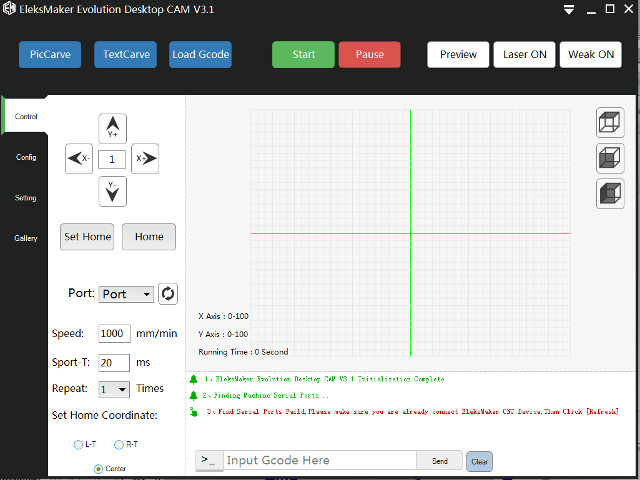Screen dimensions: 640x480
Task: Select the solid shaded cube view icon
Action: pyautogui.click(x=610, y=193)
